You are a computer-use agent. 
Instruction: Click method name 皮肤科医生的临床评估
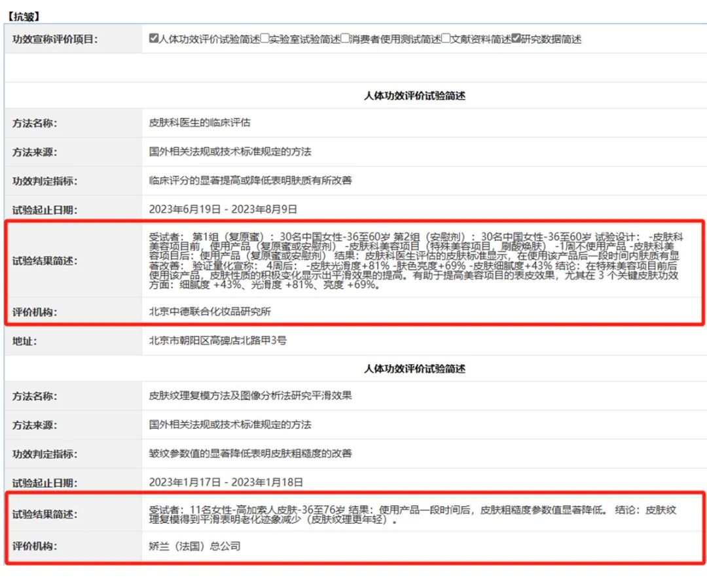[x=200, y=122]
